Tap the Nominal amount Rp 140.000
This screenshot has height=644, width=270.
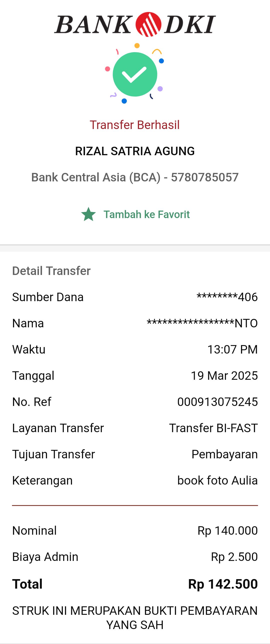(x=227, y=530)
